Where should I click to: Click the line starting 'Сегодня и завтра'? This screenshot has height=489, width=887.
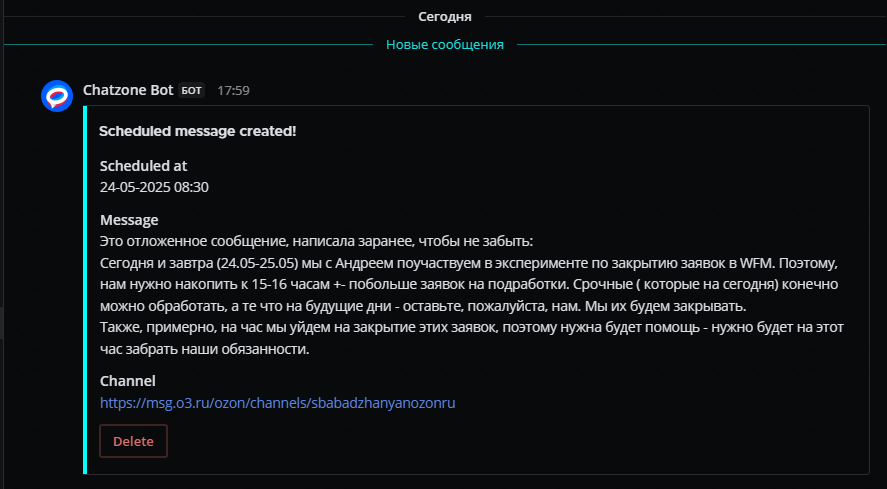coord(468,263)
